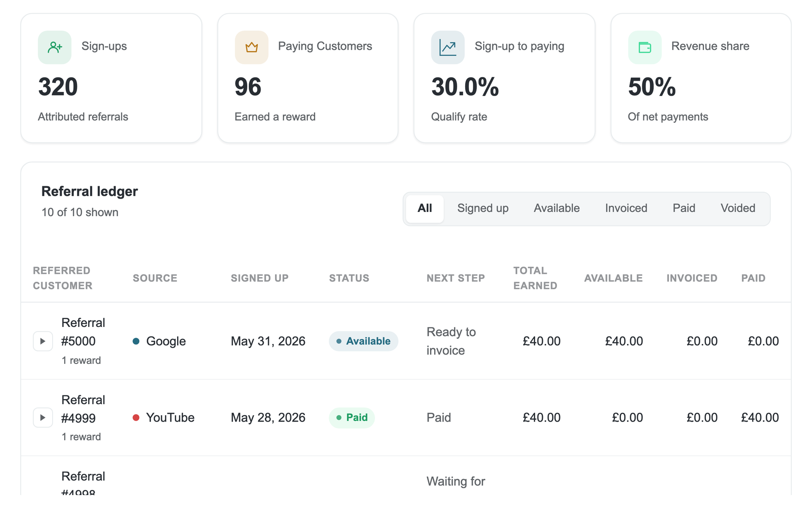Click the 'Qualify rate' caption
Viewport: 812px width, 508px height.
pyautogui.click(x=459, y=117)
